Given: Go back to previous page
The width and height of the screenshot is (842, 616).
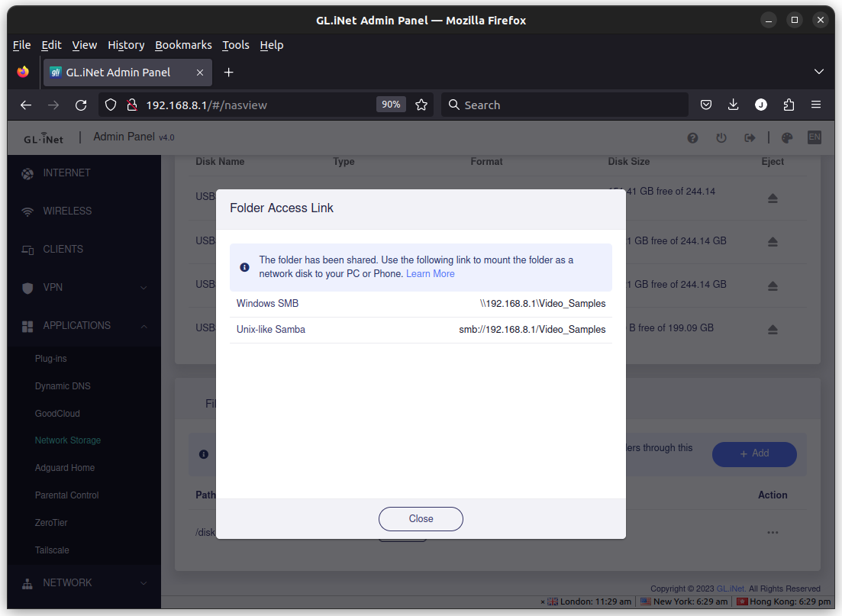Looking at the screenshot, I should coord(26,105).
